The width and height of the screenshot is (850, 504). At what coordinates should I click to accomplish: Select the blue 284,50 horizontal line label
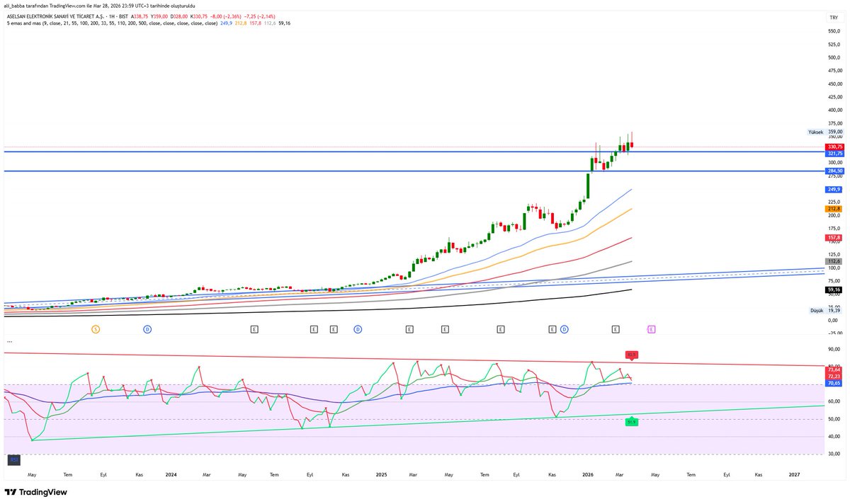834,171
